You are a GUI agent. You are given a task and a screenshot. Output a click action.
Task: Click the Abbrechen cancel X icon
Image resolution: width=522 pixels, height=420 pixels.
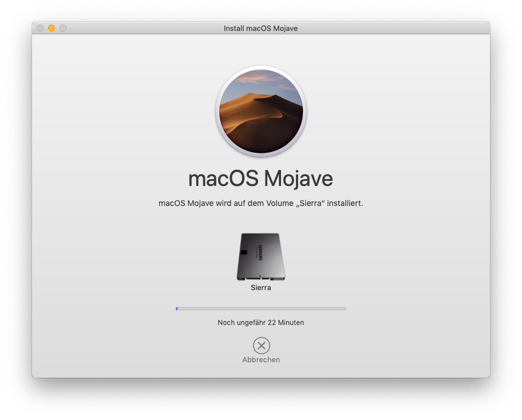[x=262, y=346]
